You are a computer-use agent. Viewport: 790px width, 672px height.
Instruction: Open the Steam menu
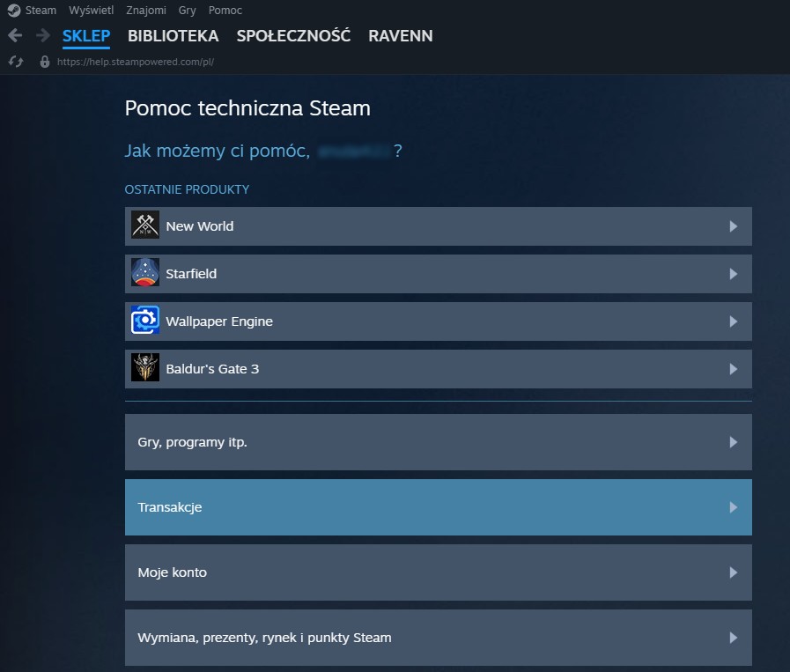[x=41, y=10]
